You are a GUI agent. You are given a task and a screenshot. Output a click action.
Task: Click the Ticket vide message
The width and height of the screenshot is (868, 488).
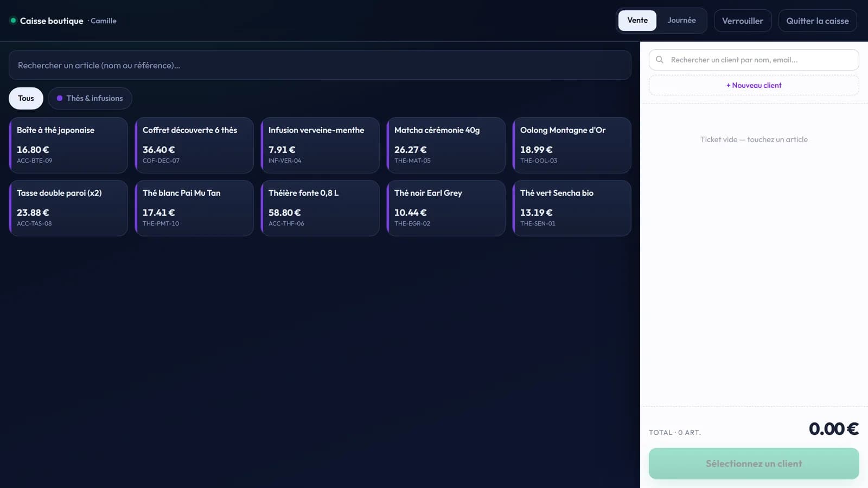[x=754, y=139]
